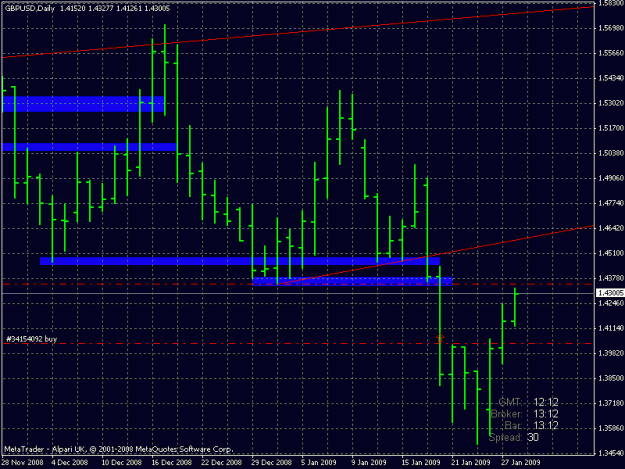Click the 1.49060 price axis label
625x469 pixels.
point(611,178)
